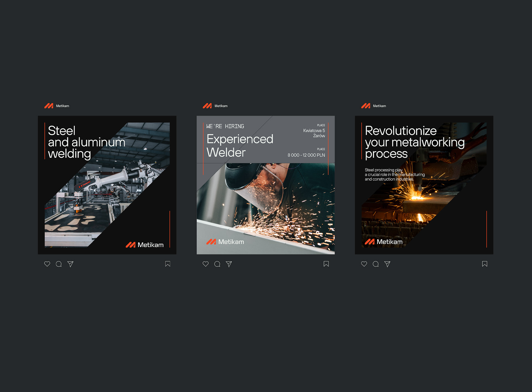Open the Experienced Welder post image

point(266,185)
